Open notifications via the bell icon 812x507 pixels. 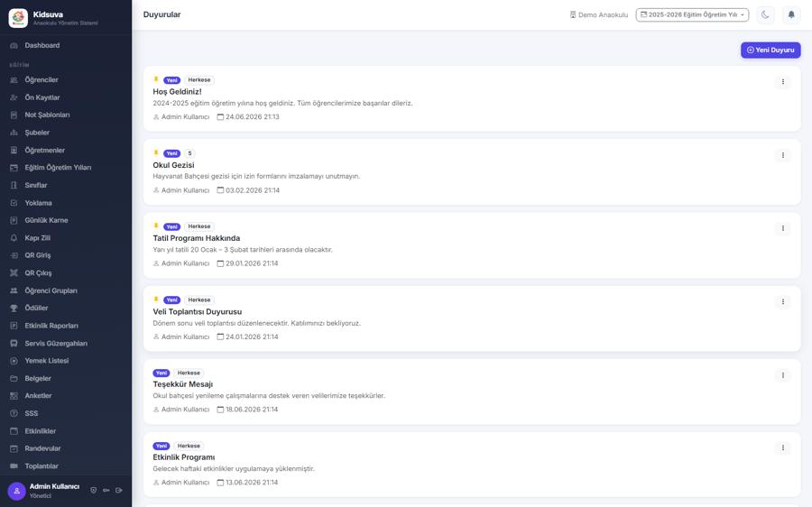[791, 15]
